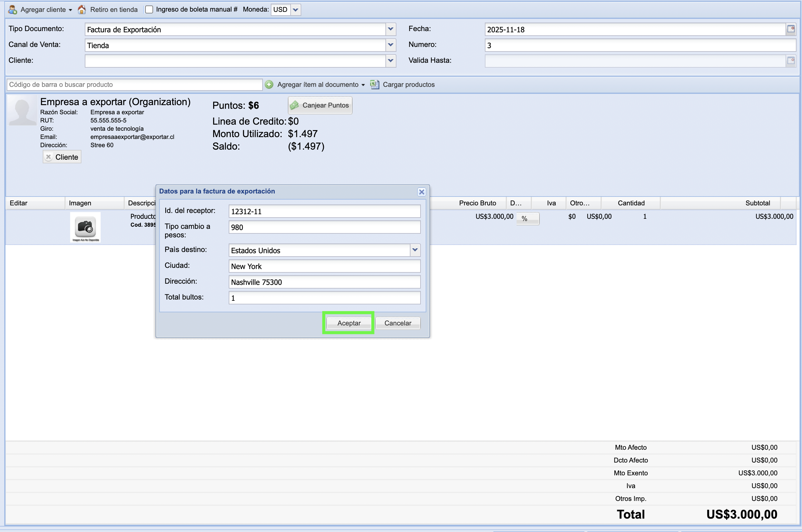Click the Retiro en tienda house icon
The image size is (802, 532).
82,9
